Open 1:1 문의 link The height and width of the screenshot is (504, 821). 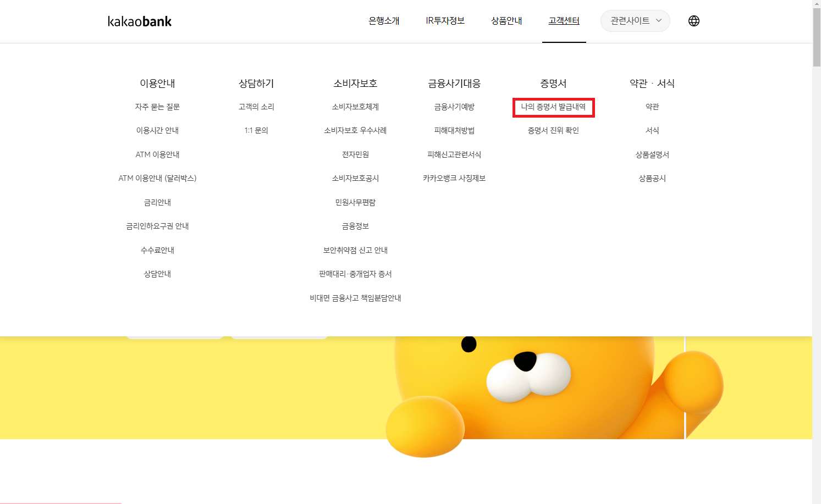pos(256,131)
